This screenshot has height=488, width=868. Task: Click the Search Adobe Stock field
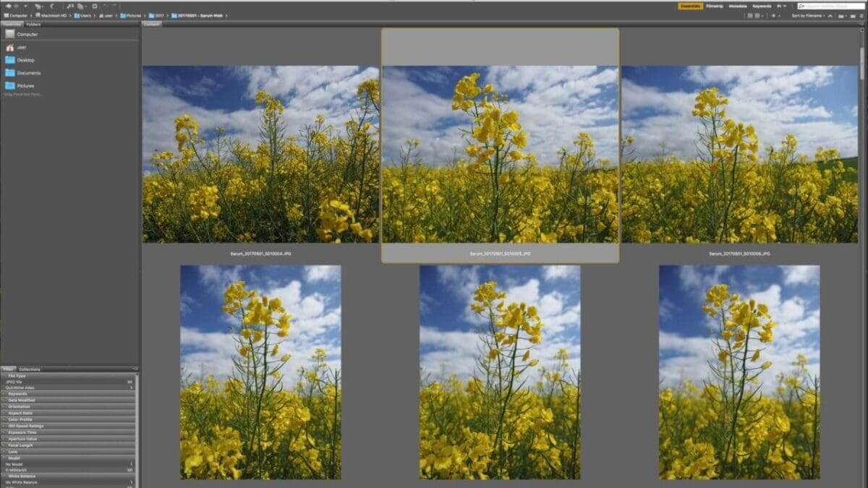click(x=830, y=6)
